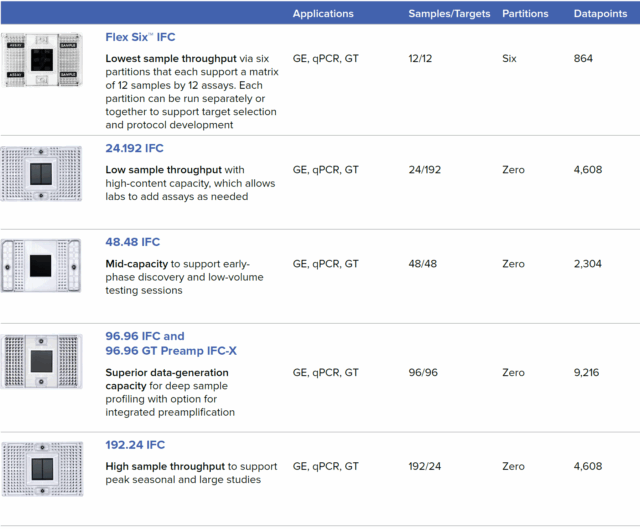Click the Applications column header

point(323,14)
